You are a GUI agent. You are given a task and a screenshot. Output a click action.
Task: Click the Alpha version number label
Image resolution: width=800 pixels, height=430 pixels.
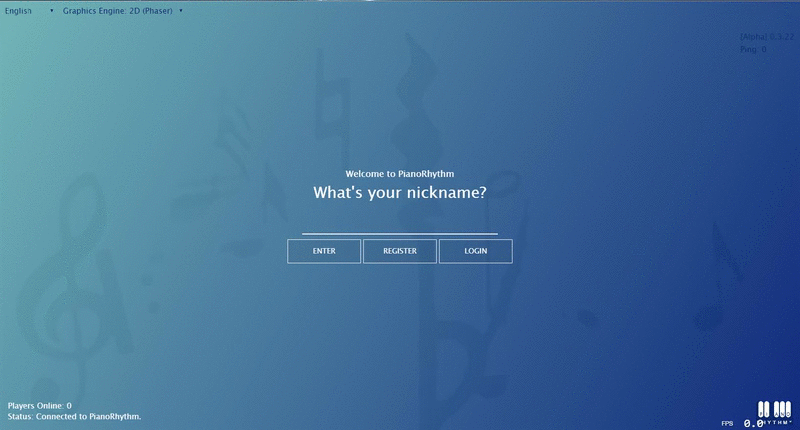767,37
